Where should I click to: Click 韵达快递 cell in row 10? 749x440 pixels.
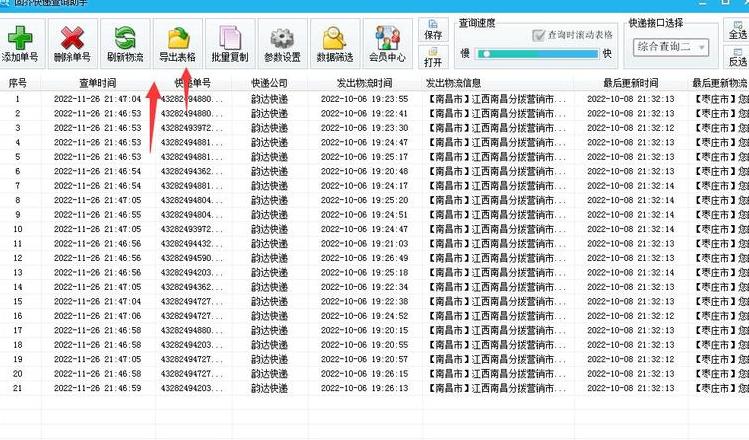coord(269,229)
